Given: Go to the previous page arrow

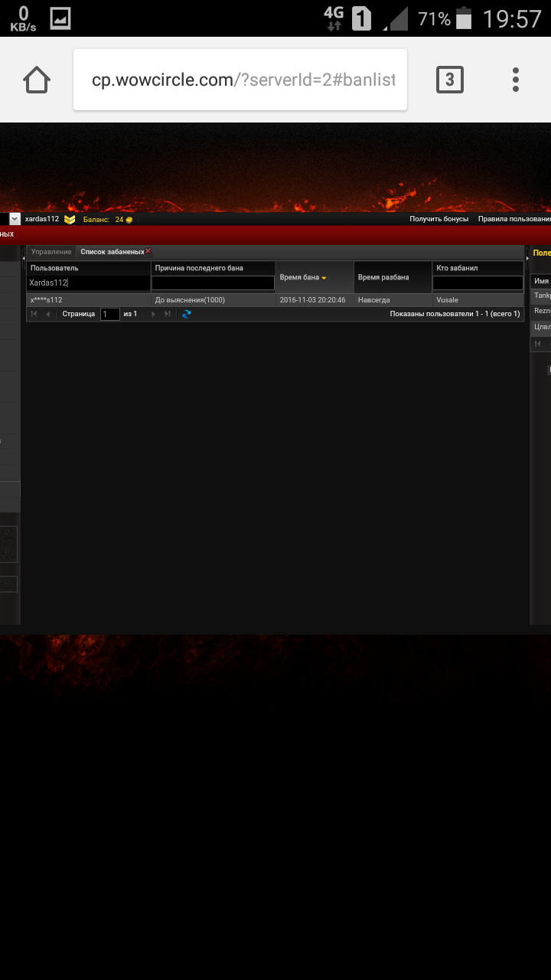Looking at the screenshot, I should pyautogui.click(x=48, y=314).
